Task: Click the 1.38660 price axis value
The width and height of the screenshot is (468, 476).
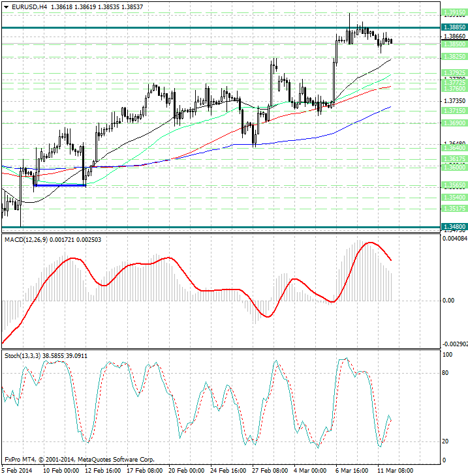Action: pyautogui.click(x=454, y=36)
